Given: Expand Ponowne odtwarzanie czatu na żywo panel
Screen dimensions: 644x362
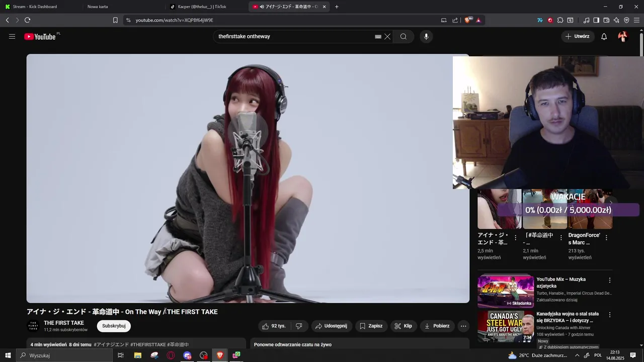Looking at the screenshot, I should coord(360,344).
